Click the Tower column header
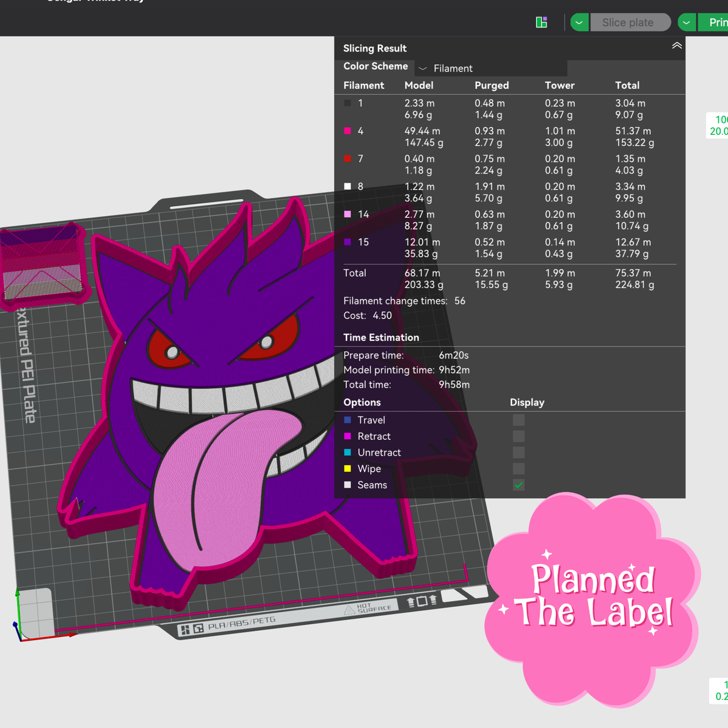This screenshot has width=728, height=728. point(560,86)
